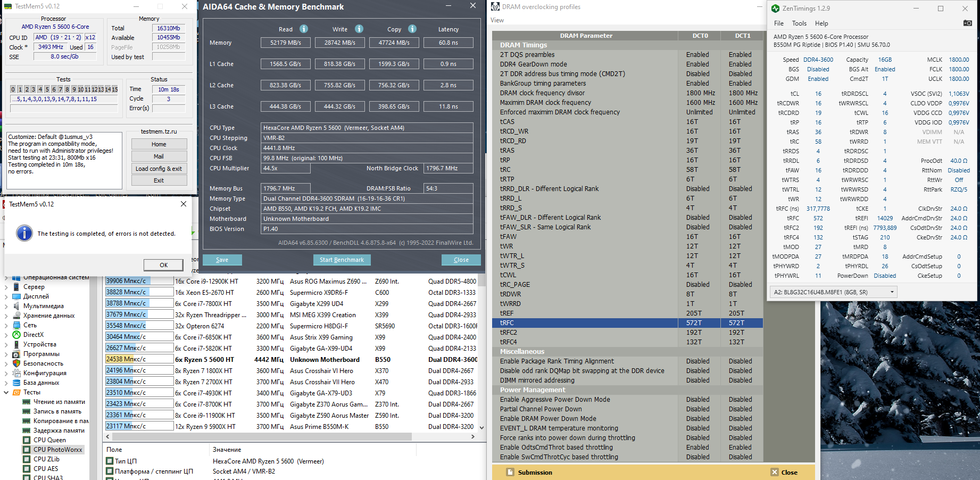The height and width of the screenshot is (480, 980).
Task: Expand the Сервер tree node
Action: click(x=6, y=287)
